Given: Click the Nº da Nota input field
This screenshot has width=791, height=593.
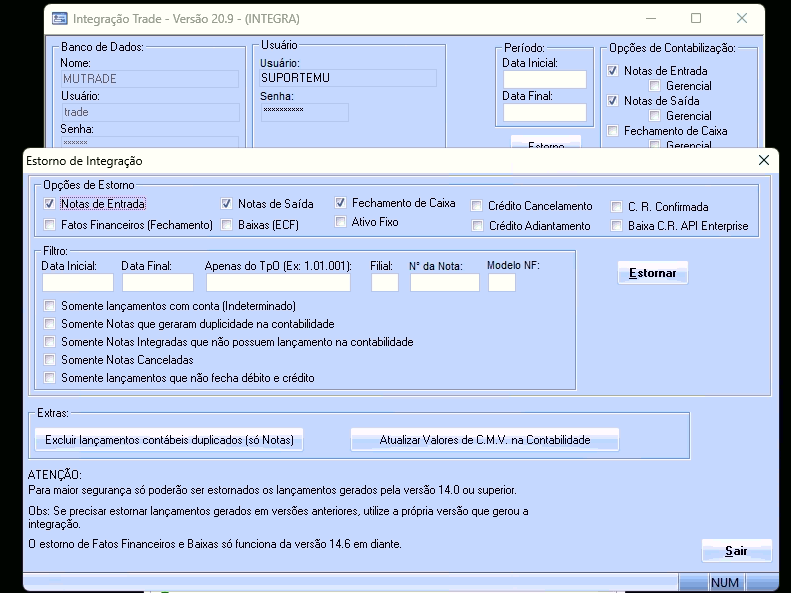Looking at the screenshot, I should click(x=445, y=283).
